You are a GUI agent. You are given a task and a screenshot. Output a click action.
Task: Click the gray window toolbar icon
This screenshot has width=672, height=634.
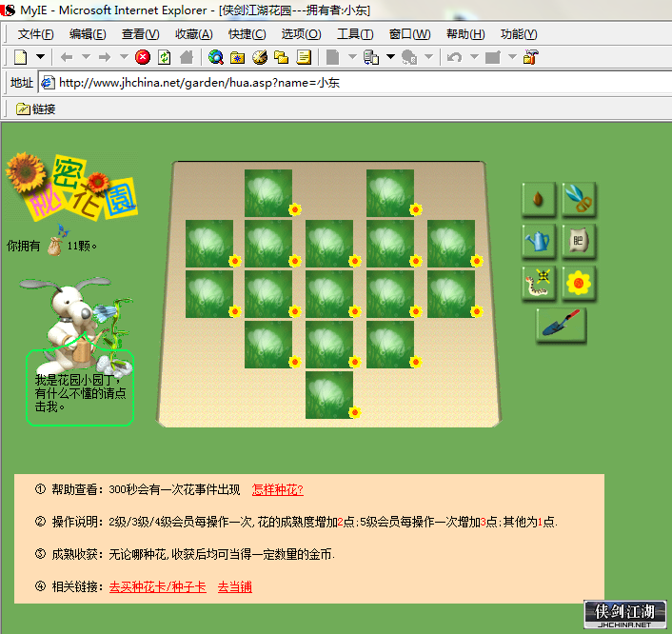(x=493, y=57)
